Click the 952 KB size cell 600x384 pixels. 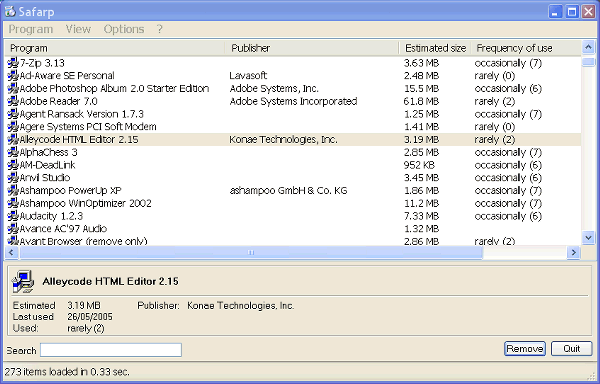click(419, 165)
